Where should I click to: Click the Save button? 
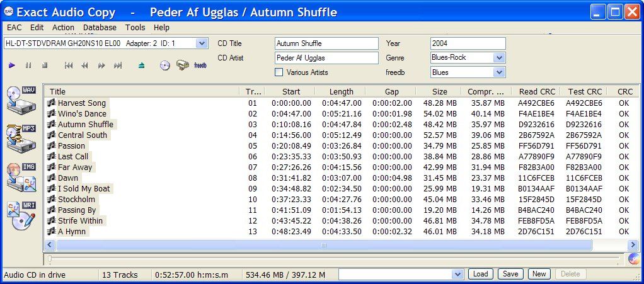coord(510,274)
